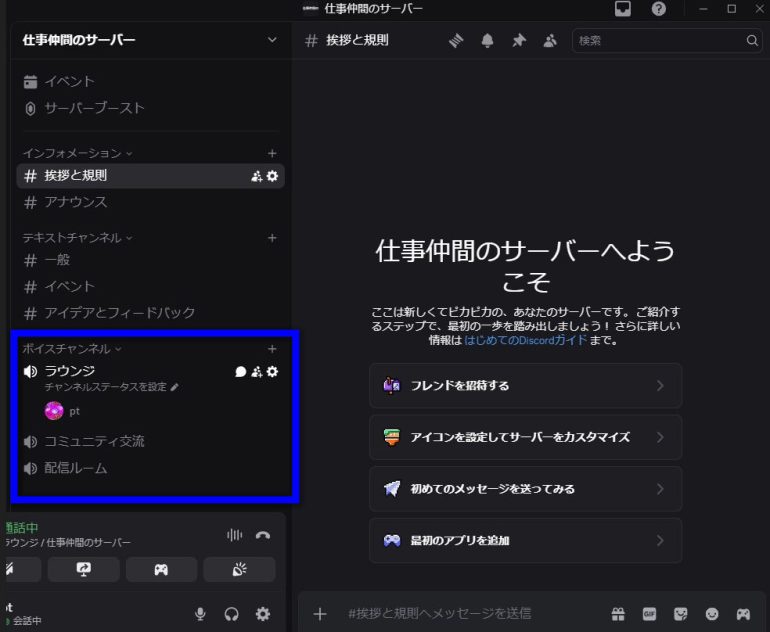
Task: Toggle the member list visibility
Action: [550, 41]
